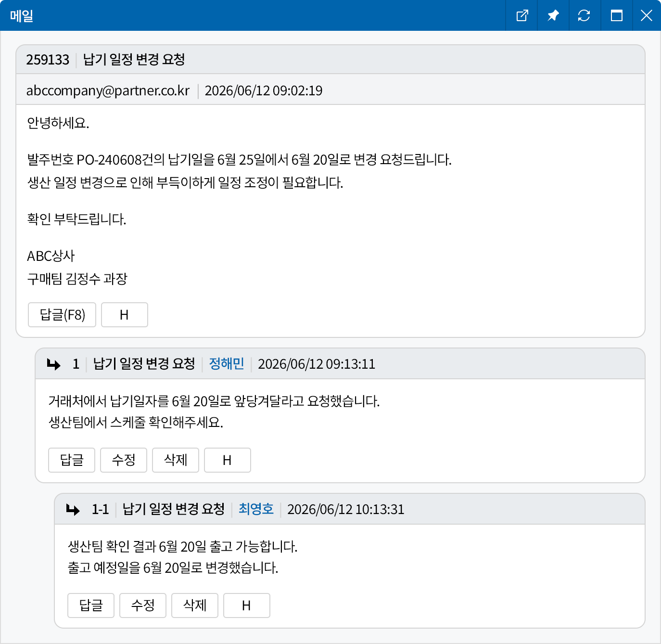Close the mail window
This screenshot has height=644, width=661.
click(647, 15)
